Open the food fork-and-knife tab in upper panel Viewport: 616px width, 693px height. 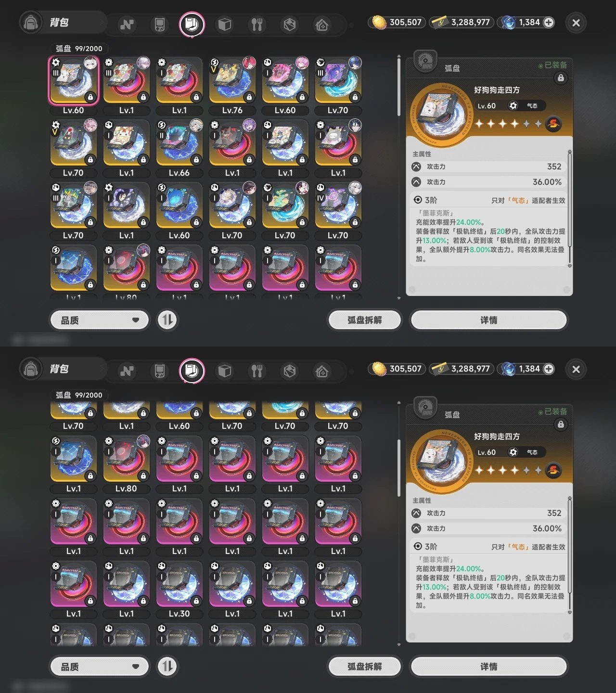tap(257, 24)
